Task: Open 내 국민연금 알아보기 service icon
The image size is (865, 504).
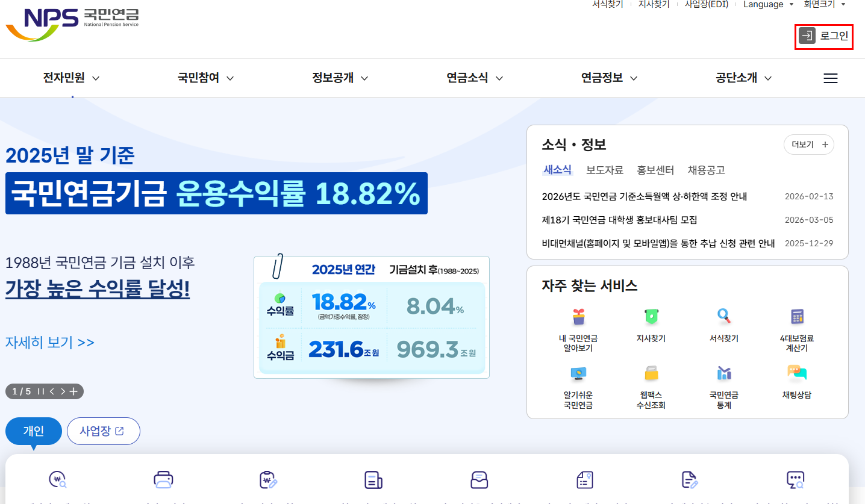Action: click(x=578, y=316)
